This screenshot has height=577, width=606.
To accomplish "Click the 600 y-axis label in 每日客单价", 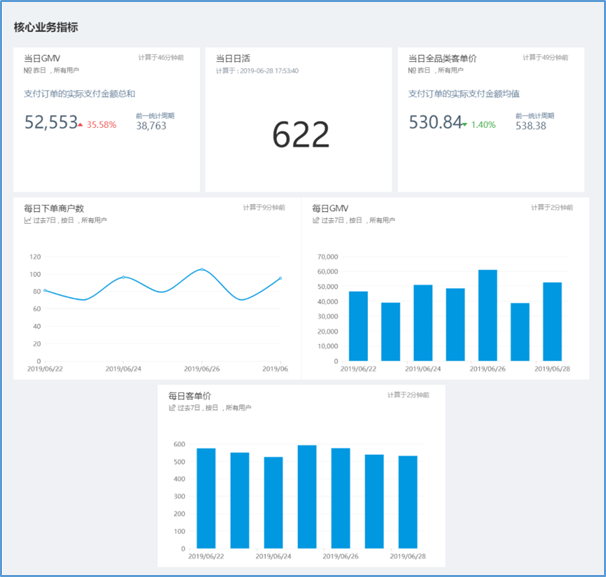I will (x=179, y=444).
